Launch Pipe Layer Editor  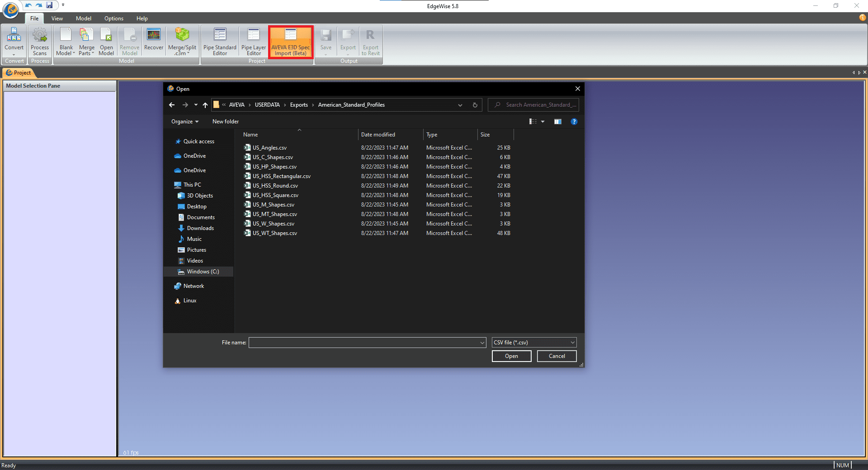(254, 41)
